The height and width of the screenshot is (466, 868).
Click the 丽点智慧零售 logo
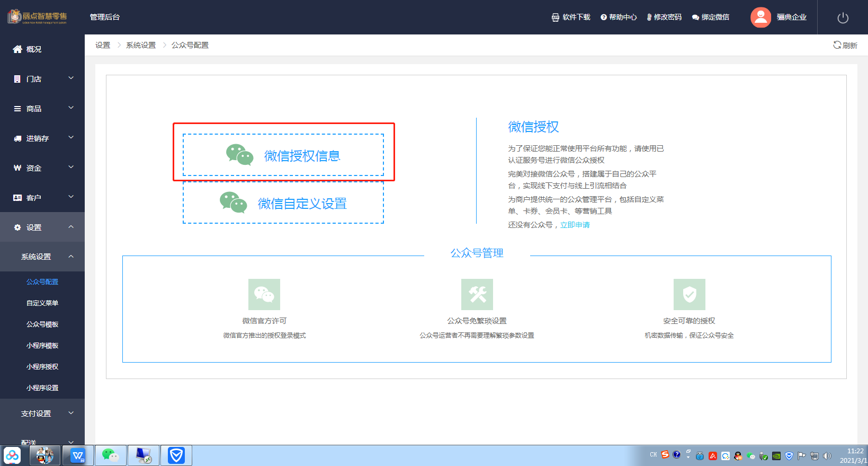37,17
